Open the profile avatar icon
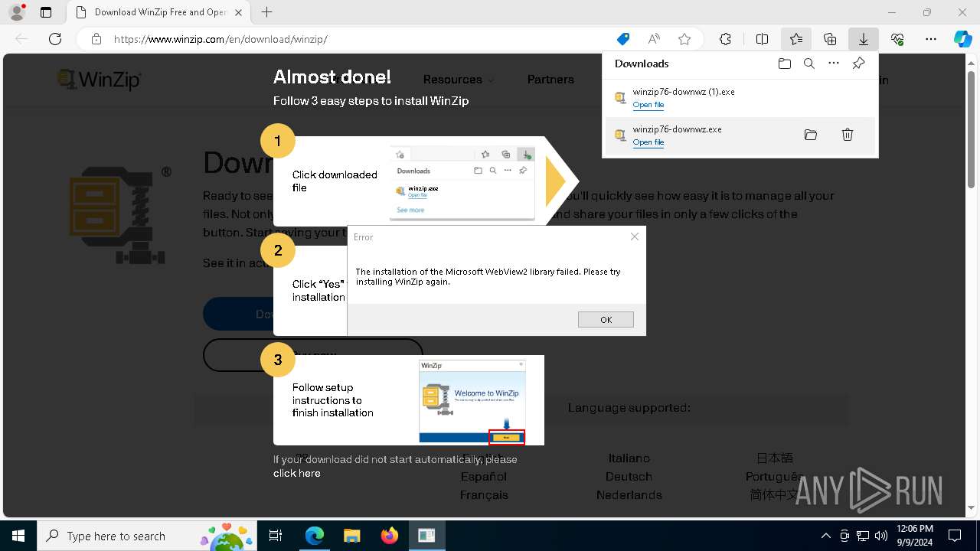Viewport: 980px width, 551px height. (x=17, y=12)
